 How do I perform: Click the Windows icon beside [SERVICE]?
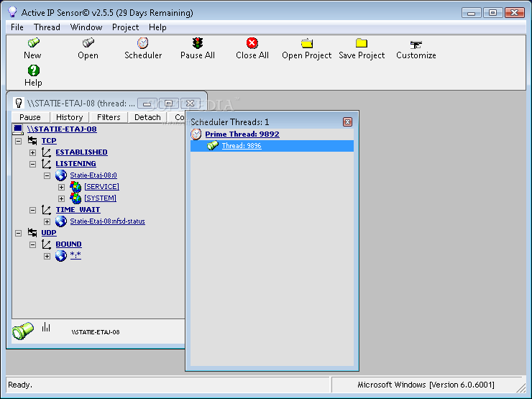click(75, 187)
